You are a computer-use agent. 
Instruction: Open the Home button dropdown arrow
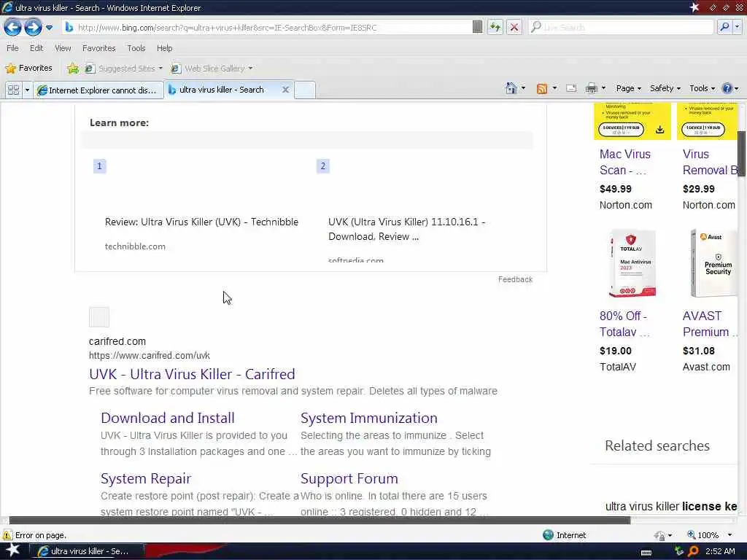pyautogui.click(x=523, y=88)
